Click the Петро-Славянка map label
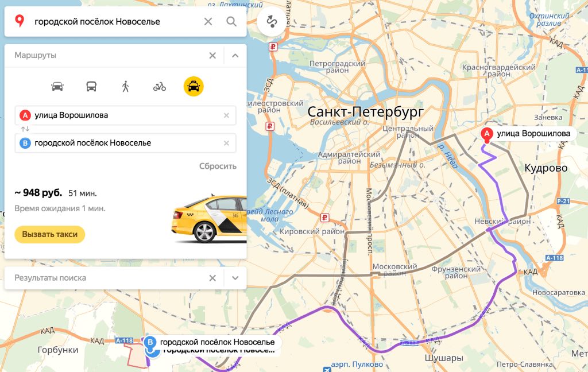588x372 pixels. [525, 365]
